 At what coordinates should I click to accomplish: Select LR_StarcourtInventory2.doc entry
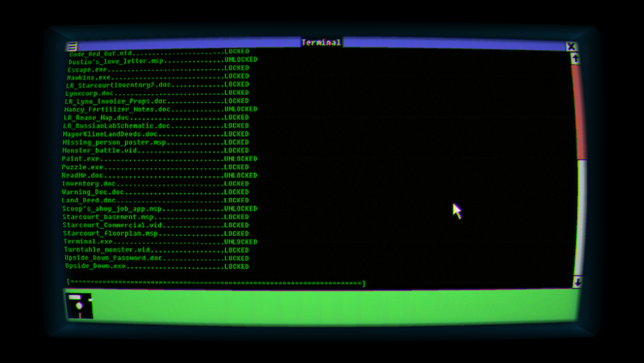click(x=157, y=85)
